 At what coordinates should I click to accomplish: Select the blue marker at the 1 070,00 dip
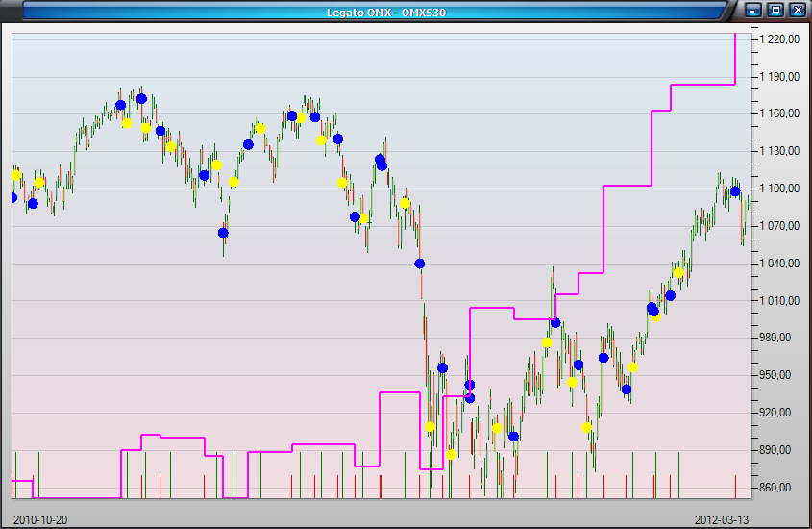click(x=223, y=233)
